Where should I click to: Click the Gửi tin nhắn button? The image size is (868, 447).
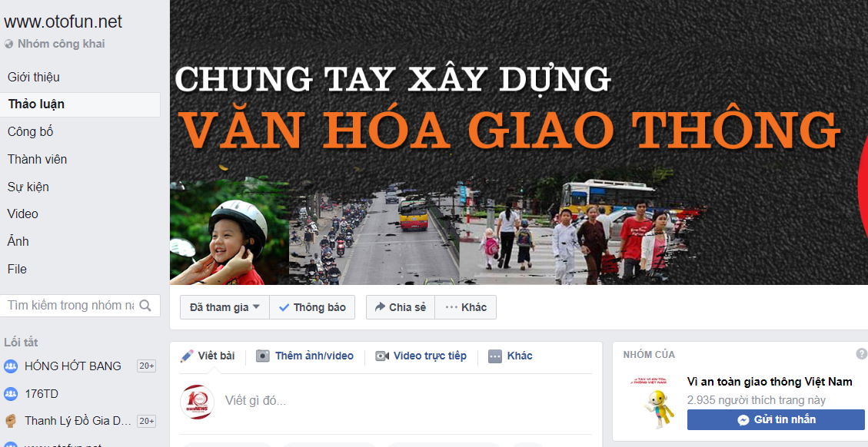776,420
